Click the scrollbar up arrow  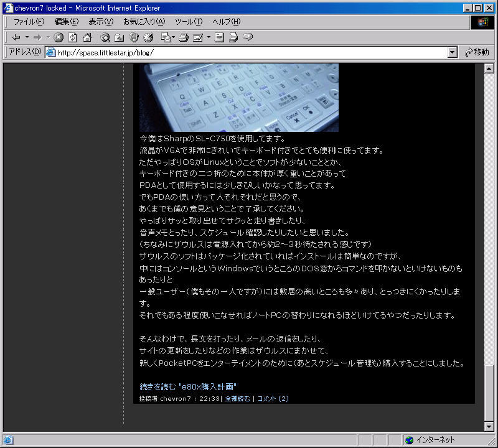click(489, 68)
